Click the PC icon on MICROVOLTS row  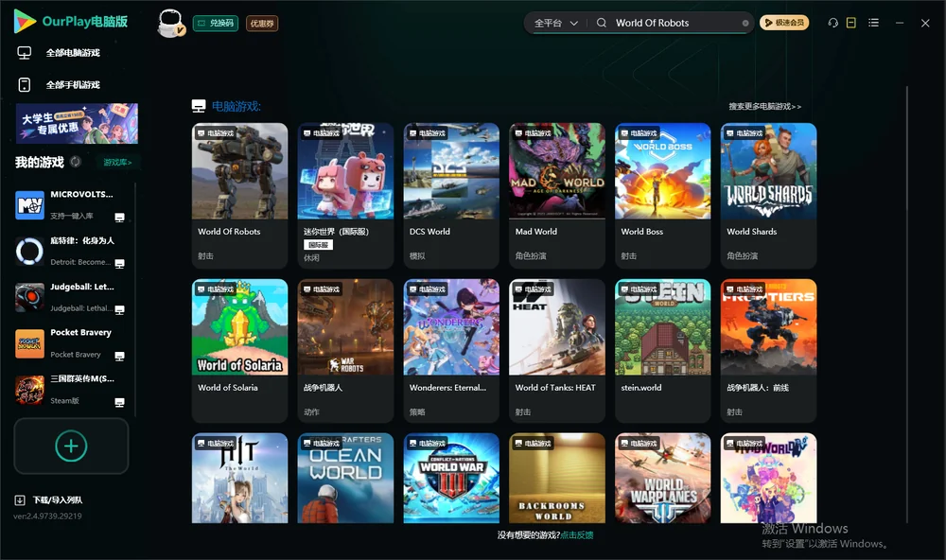(119, 218)
